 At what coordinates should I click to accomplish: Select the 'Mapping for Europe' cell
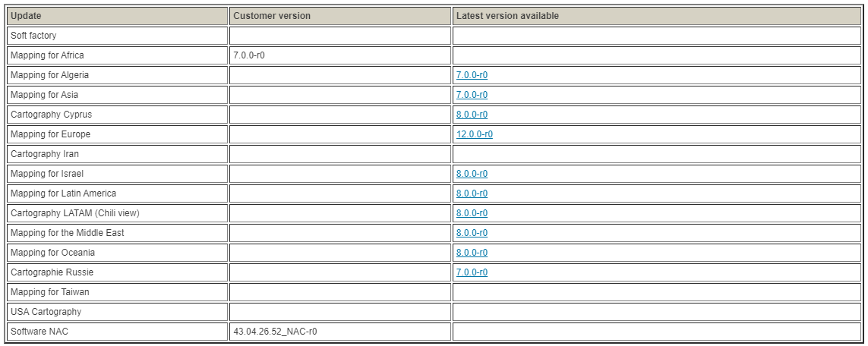point(118,134)
